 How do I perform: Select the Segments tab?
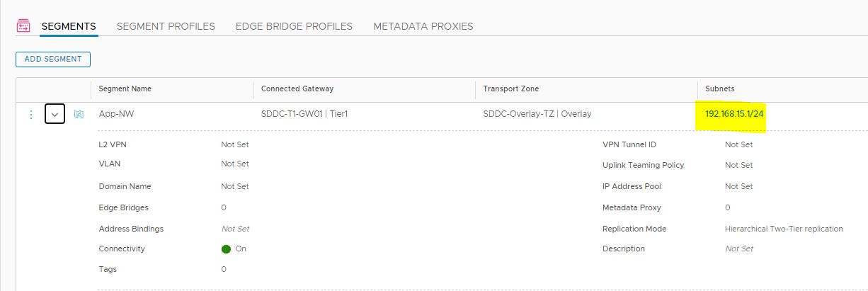(69, 26)
